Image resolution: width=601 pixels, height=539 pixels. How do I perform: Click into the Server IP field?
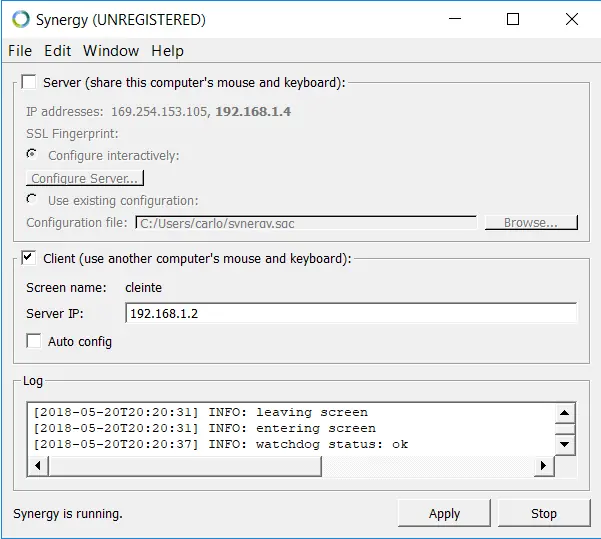coord(351,313)
